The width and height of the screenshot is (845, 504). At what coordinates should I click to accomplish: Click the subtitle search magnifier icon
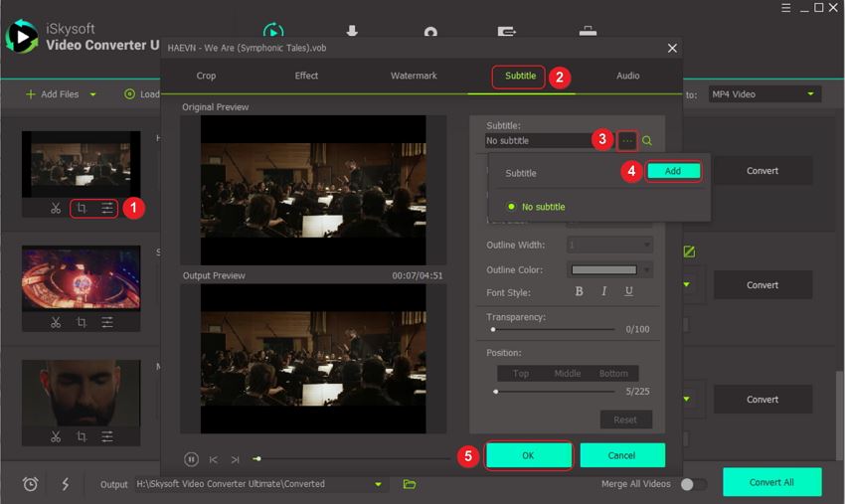coord(647,141)
